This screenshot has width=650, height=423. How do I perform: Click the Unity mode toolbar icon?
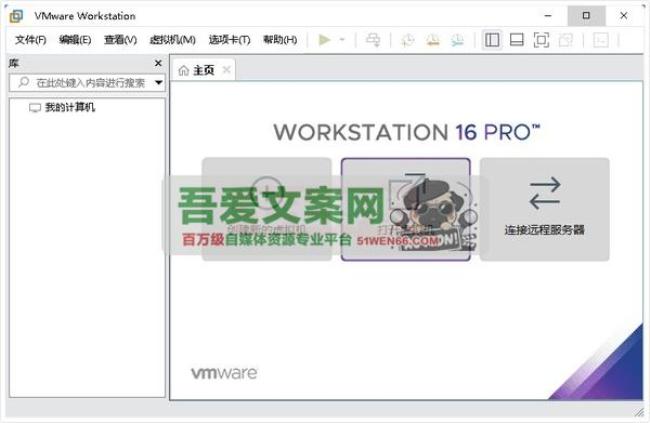566,40
